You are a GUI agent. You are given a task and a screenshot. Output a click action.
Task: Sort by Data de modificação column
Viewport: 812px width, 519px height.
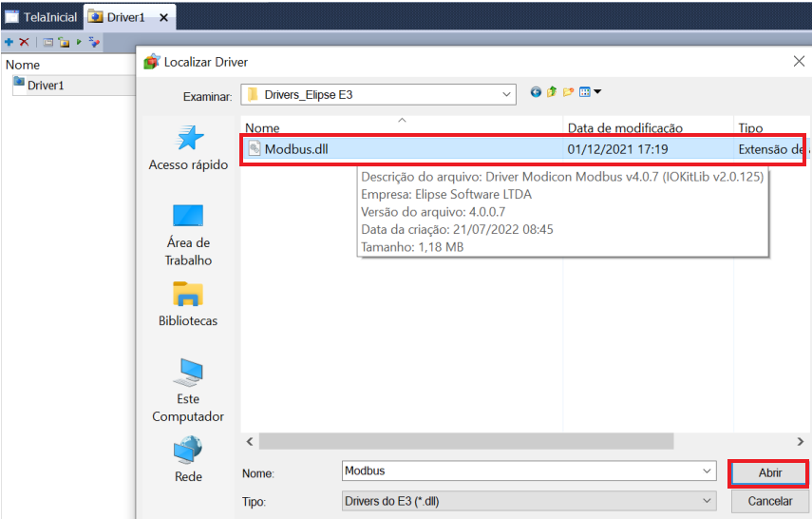click(625, 127)
